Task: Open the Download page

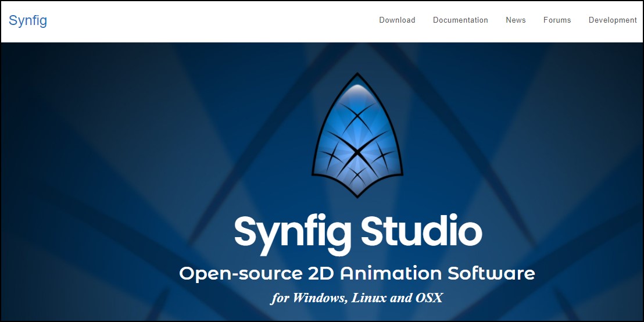Action: coord(397,20)
